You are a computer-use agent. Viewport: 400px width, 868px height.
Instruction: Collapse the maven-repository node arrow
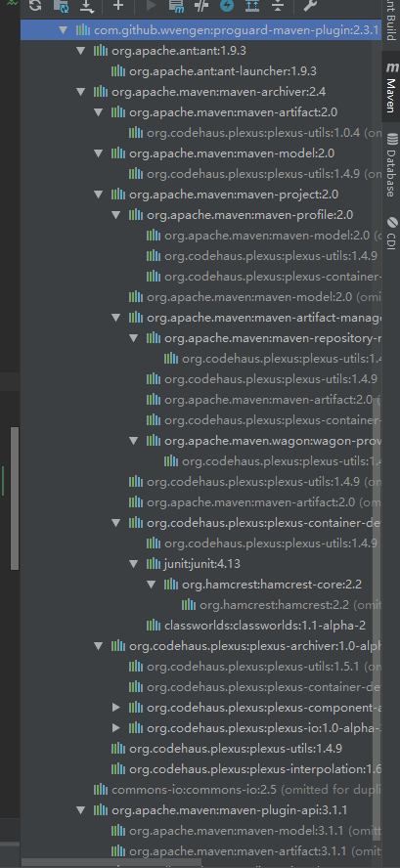[x=134, y=337]
